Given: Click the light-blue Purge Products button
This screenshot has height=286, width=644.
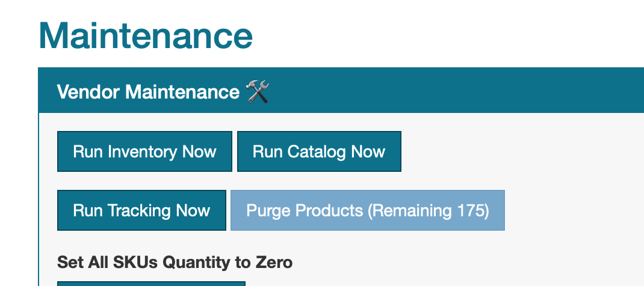Looking at the screenshot, I should [x=367, y=210].
